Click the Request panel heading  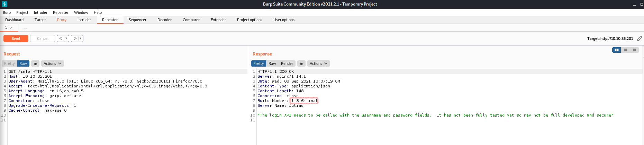pyautogui.click(x=12, y=54)
